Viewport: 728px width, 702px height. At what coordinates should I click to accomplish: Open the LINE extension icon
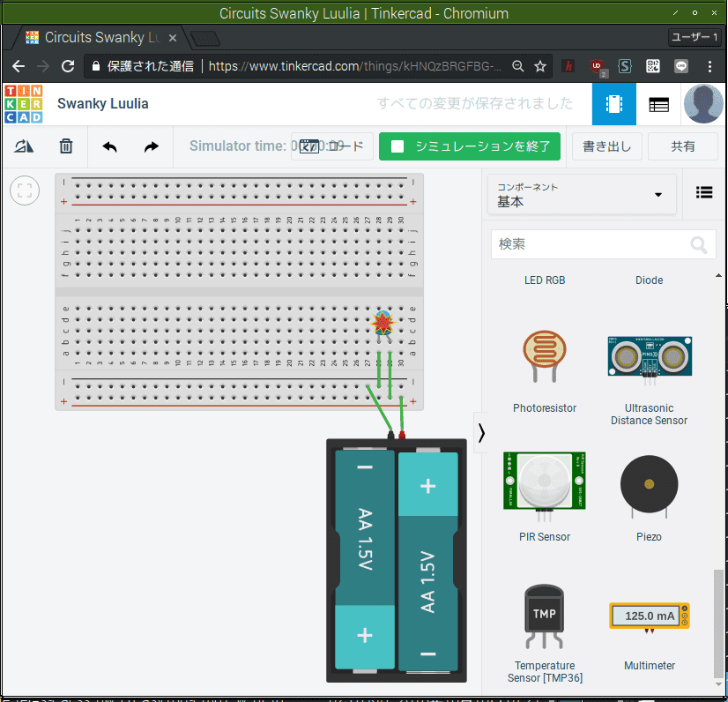681,66
